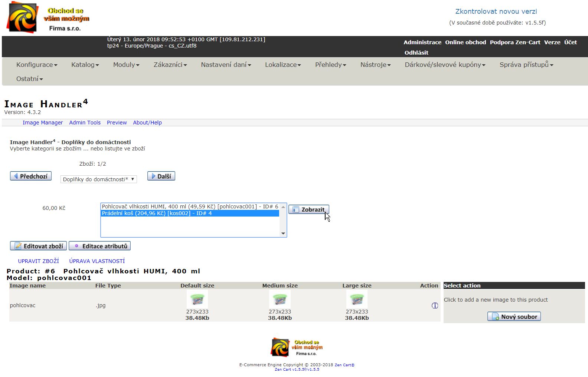The width and height of the screenshot is (588, 377).
Task: Click the Zobrazit button
Action: click(x=308, y=209)
